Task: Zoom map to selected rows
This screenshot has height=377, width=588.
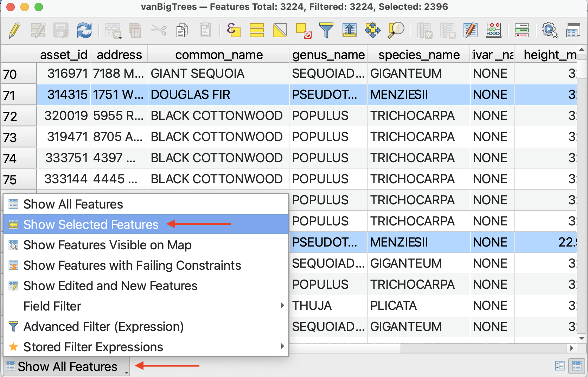Action: pos(396,30)
